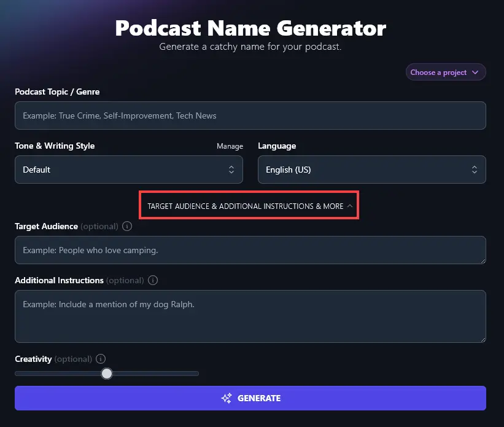Screen dimensions: 504x427
Task: Click the Manage link
Action: [x=230, y=146]
